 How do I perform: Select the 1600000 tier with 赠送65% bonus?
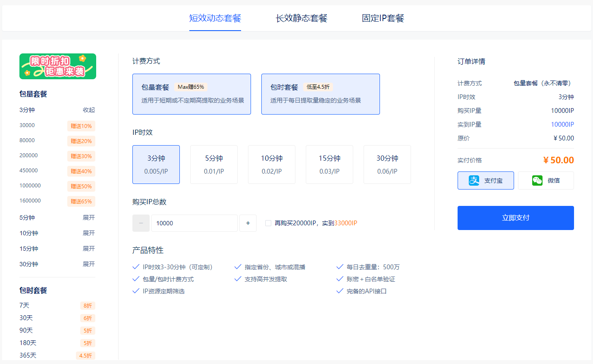coord(57,201)
